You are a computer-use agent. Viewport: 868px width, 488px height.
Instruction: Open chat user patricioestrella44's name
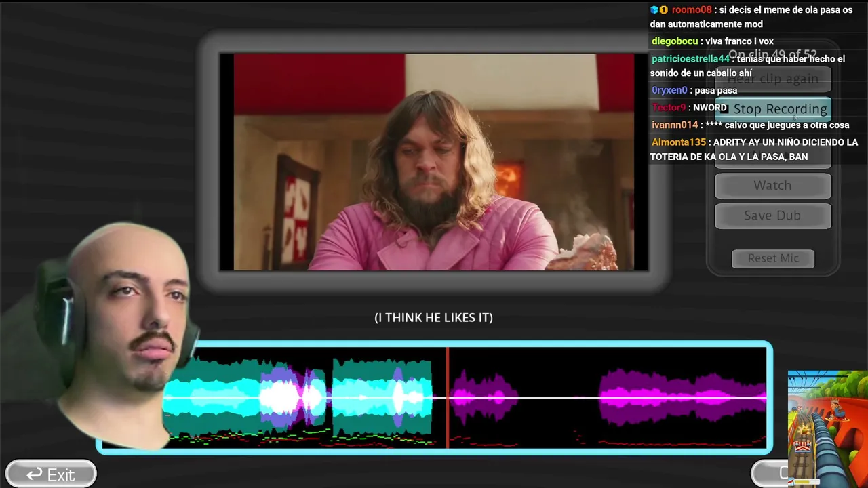coord(690,59)
